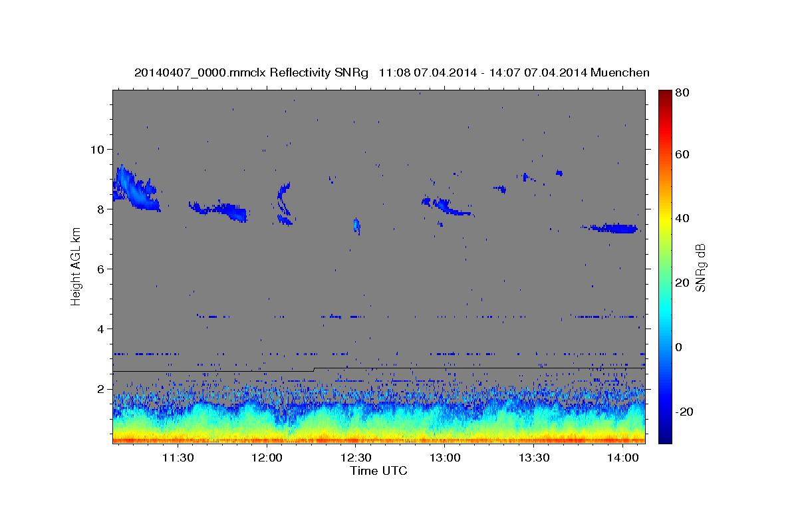Click the colorbar value 0
Viewport: 798px width, 532px height.
(x=680, y=347)
